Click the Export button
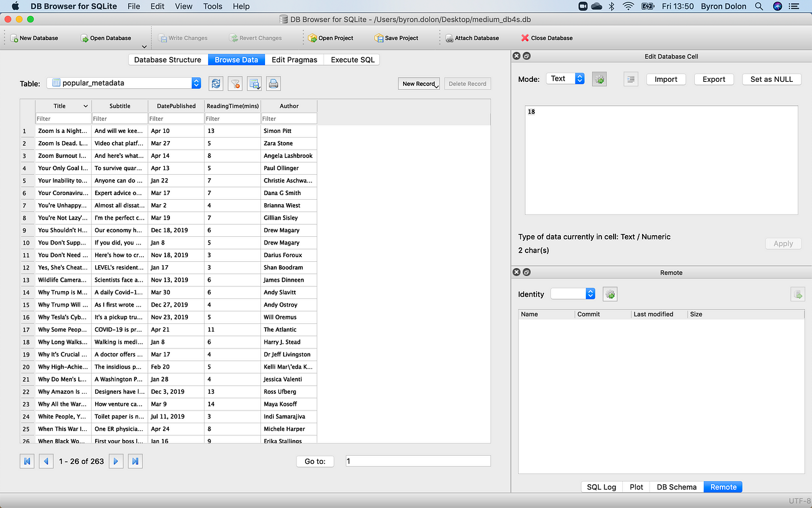 [714, 80]
